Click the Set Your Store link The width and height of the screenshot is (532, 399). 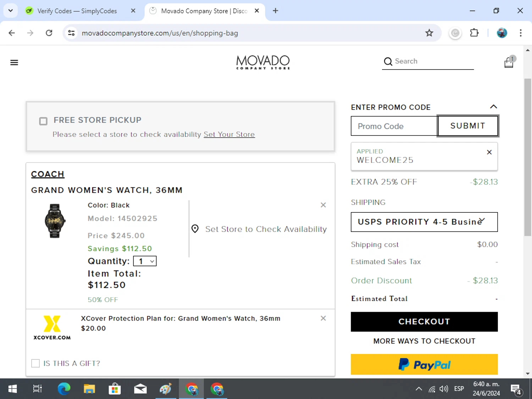click(229, 134)
